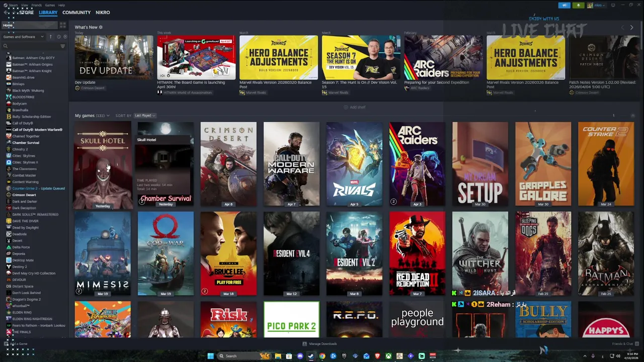Open the Brave browser taskbar icon

pos(377,356)
